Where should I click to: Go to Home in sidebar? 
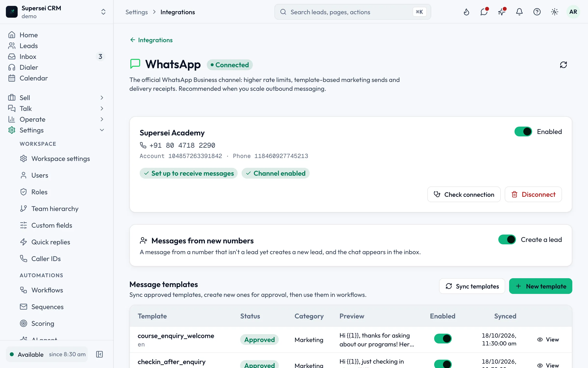tap(57, 35)
